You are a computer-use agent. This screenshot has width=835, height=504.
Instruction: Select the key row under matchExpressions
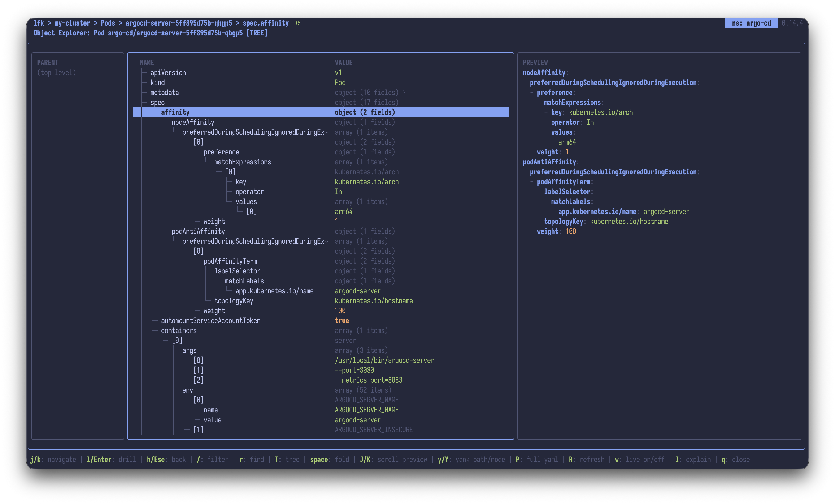coord(321,182)
